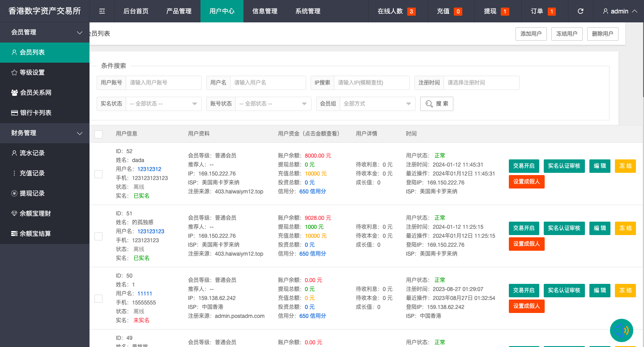
Task: Open the admin account icon
Action: (x=606, y=11)
